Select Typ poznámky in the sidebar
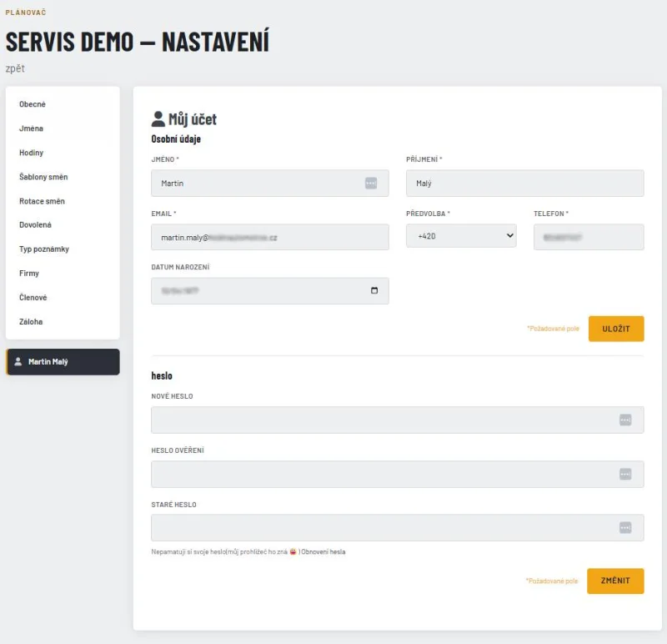This screenshot has height=644, width=667. coord(44,249)
